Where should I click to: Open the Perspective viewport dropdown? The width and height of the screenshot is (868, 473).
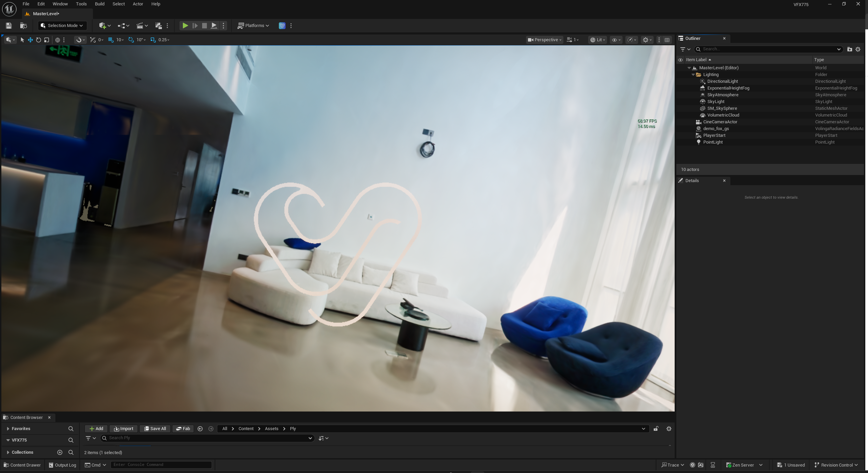pos(545,40)
